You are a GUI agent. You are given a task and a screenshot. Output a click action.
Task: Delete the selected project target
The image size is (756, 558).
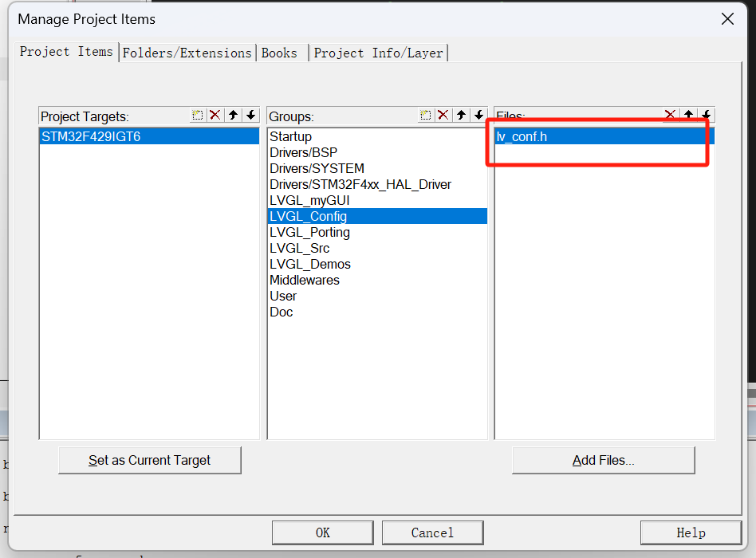coord(215,116)
